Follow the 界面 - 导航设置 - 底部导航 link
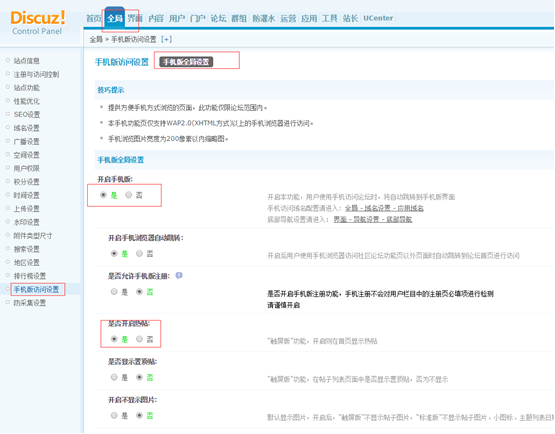555x434 pixels. 373,219
